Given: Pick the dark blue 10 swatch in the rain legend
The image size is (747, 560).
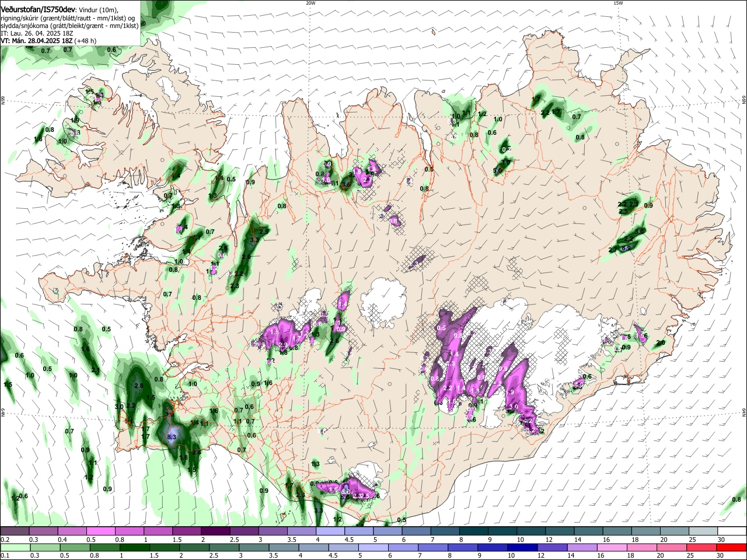Looking at the screenshot, I should (521, 547).
